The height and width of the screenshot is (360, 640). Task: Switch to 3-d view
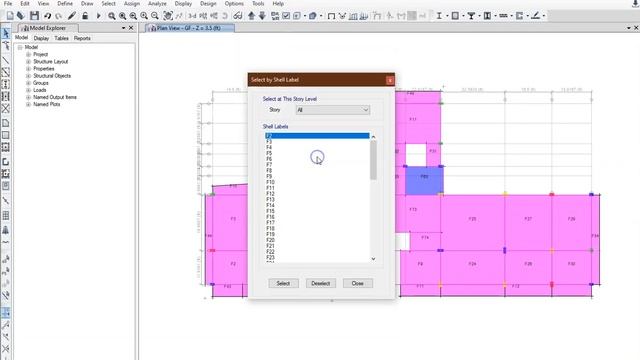pos(192,16)
